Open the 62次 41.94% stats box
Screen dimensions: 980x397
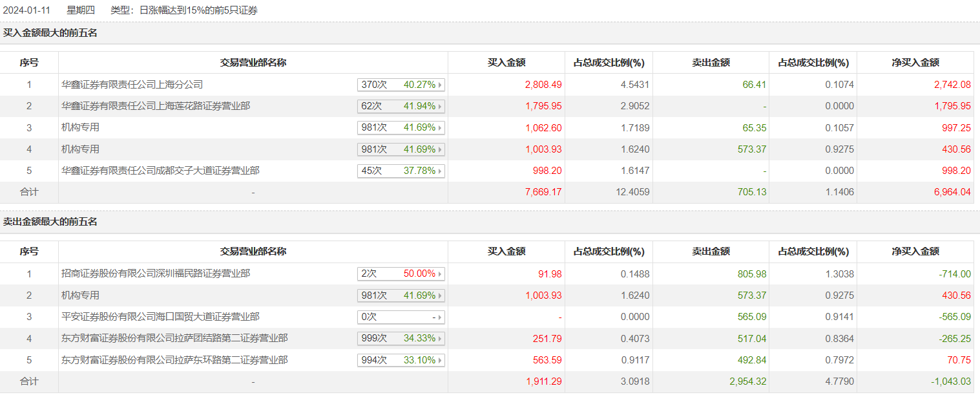440,106
